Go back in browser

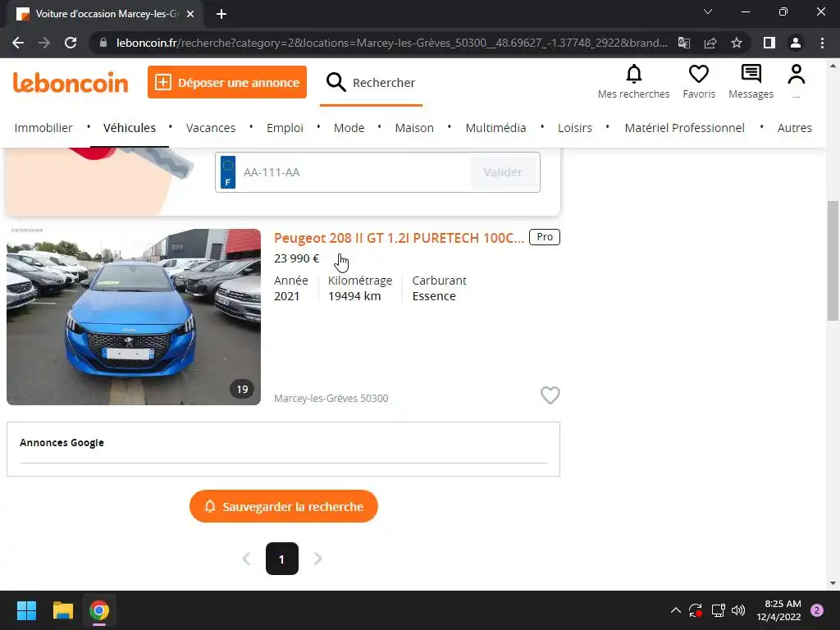[18, 43]
